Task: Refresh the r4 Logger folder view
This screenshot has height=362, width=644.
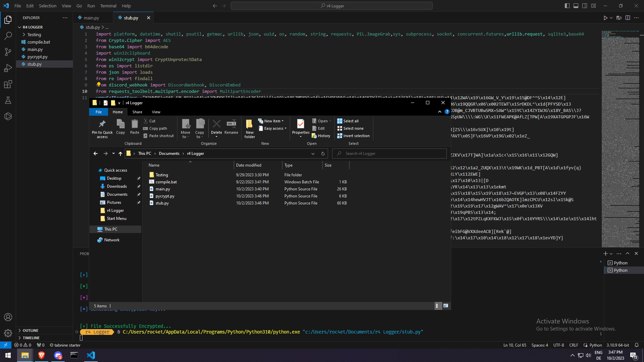Action: [x=323, y=154]
